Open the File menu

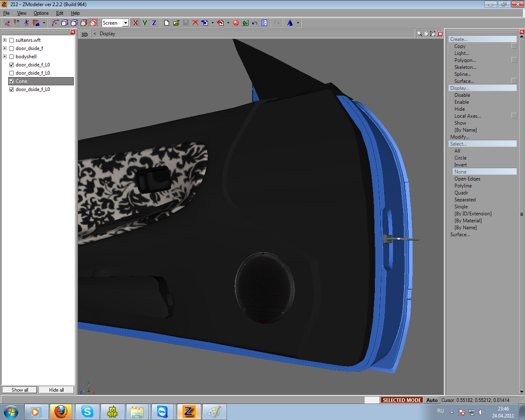tap(7, 13)
